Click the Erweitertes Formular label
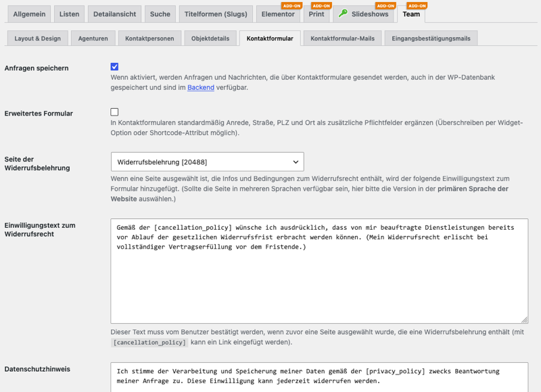This screenshot has width=541, height=392. (39, 114)
